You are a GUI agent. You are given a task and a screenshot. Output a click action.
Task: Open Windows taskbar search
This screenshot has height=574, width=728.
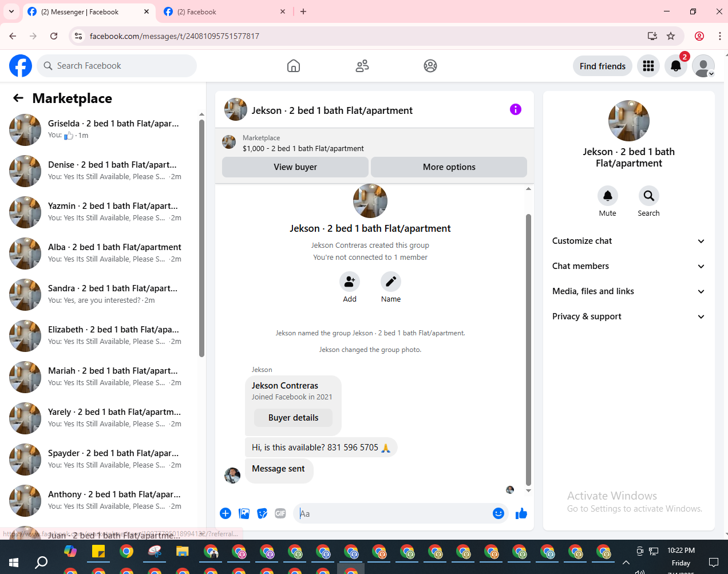pos(41,562)
